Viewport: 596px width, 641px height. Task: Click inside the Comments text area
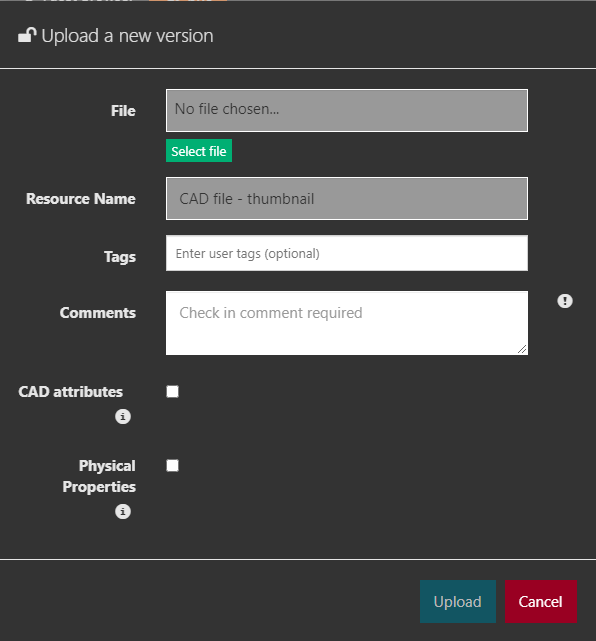click(347, 323)
